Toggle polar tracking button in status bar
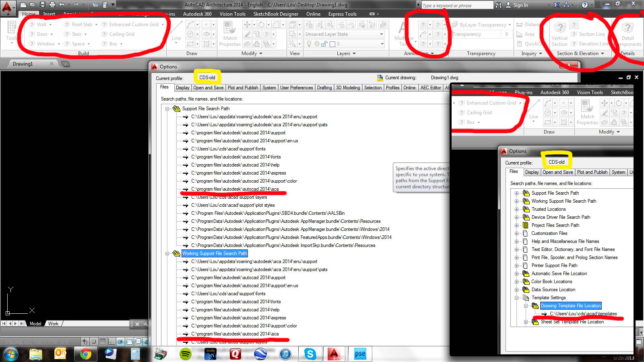644x362 pixels. click(120, 342)
